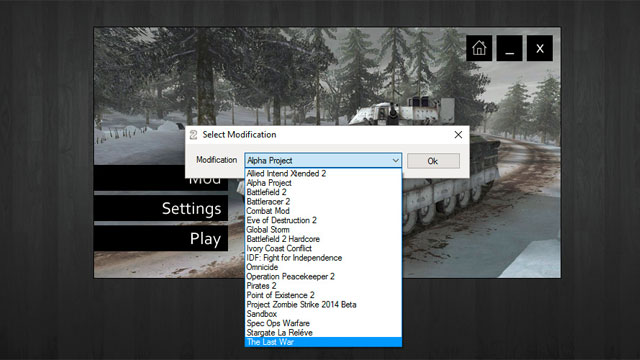Choose Project Zombie Strike 2014 Beta
This screenshot has width=640, height=360.
click(x=323, y=305)
